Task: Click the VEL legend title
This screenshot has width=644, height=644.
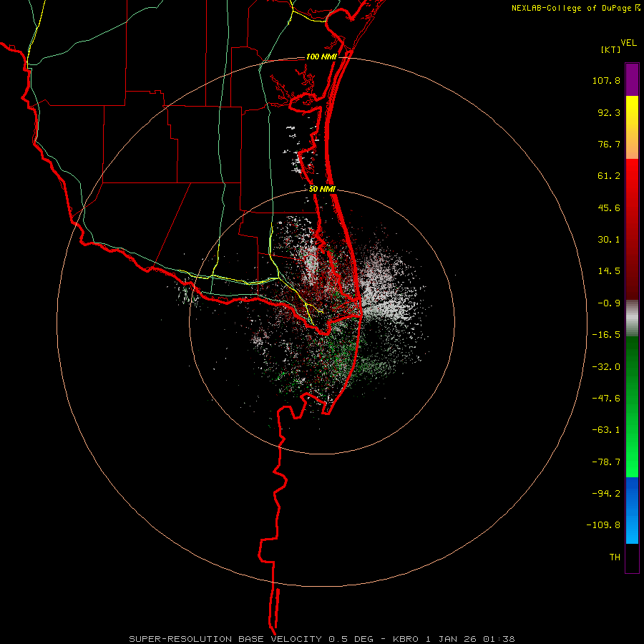Action: coord(628,43)
